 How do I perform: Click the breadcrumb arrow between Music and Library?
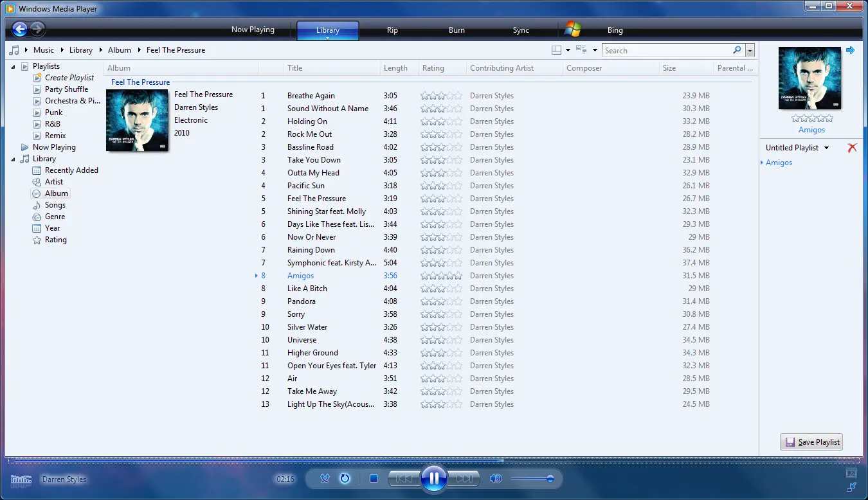(x=62, y=50)
